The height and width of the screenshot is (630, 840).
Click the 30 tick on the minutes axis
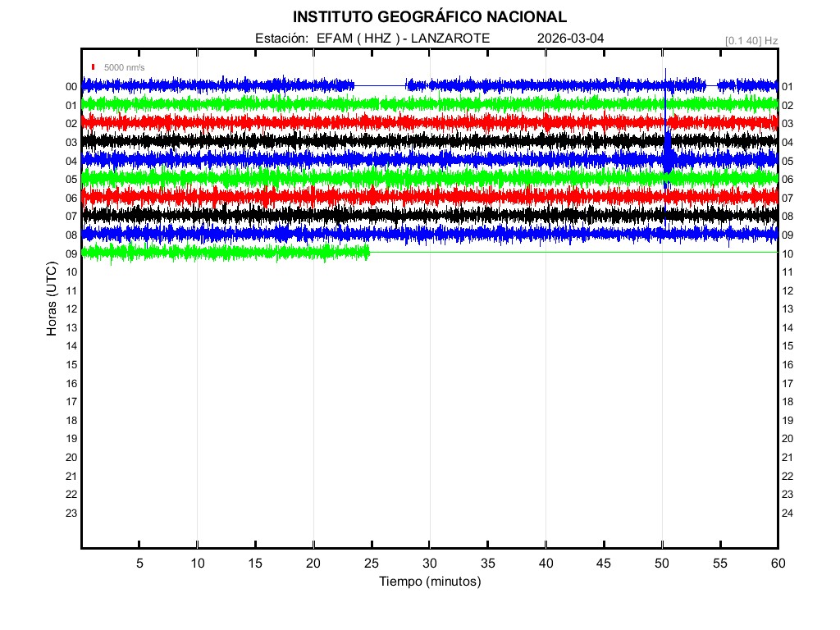click(x=429, y=563)
